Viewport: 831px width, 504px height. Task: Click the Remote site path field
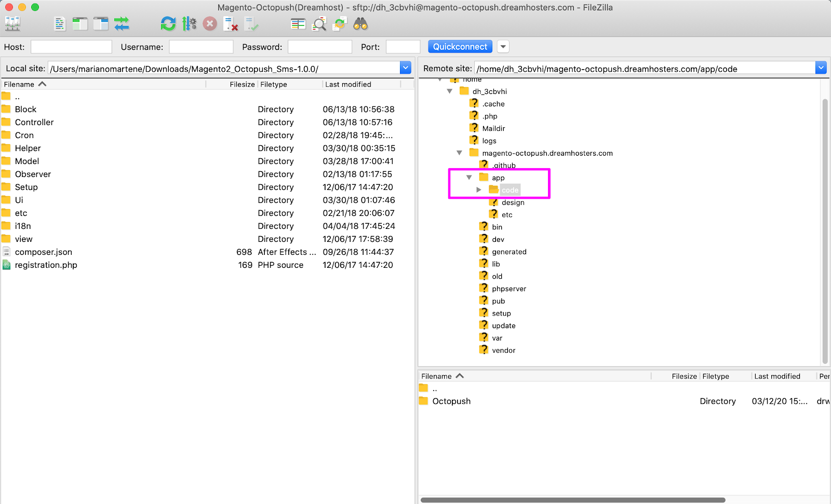[x=645, y=68]
